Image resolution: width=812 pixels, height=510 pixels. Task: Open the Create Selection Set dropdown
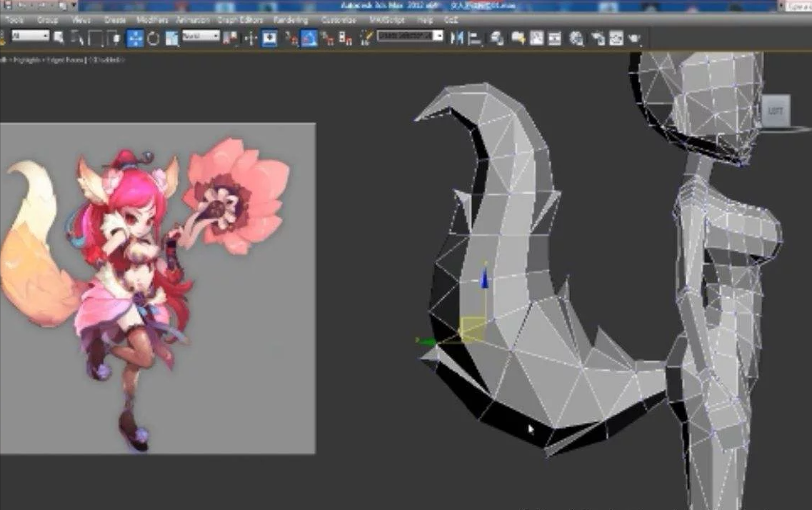coord(410,36)
